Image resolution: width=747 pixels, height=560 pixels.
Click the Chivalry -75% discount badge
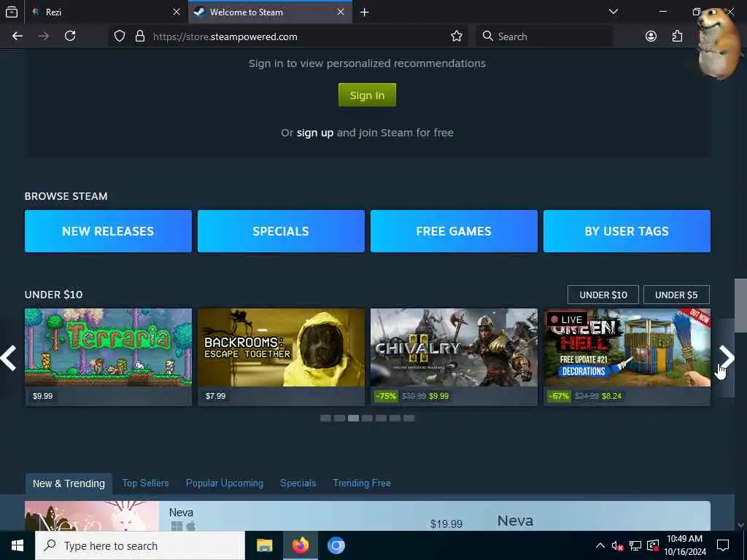pos(385,396)
